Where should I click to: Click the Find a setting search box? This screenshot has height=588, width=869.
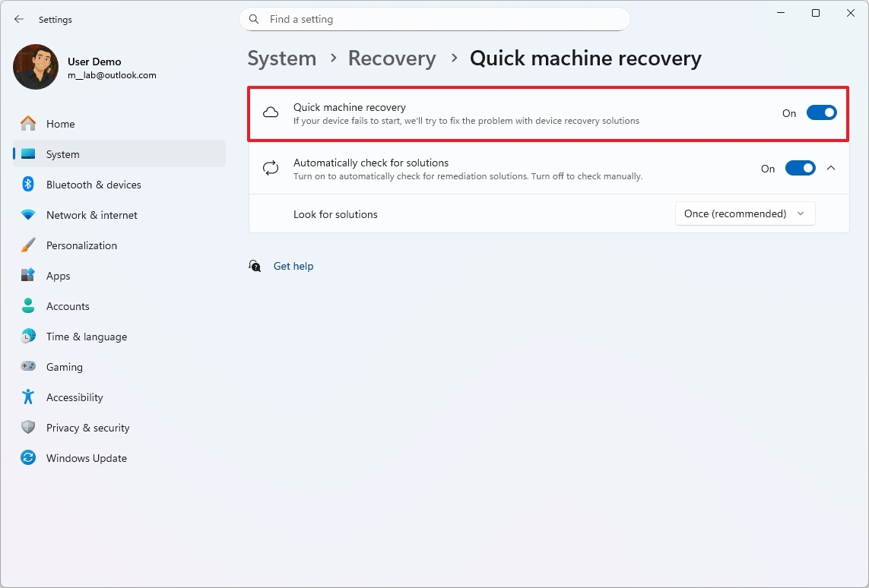tap(434, 19)
